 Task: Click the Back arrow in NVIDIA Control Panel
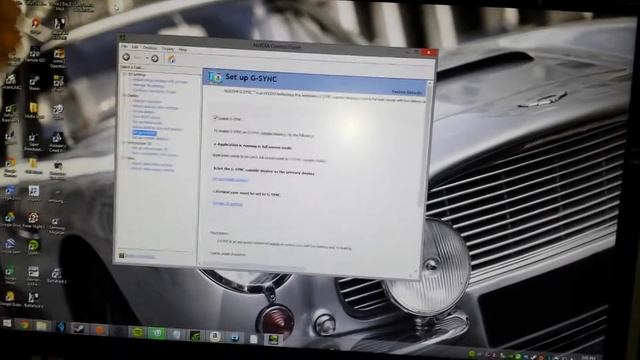pyautogui.click(x=127, y=58)
